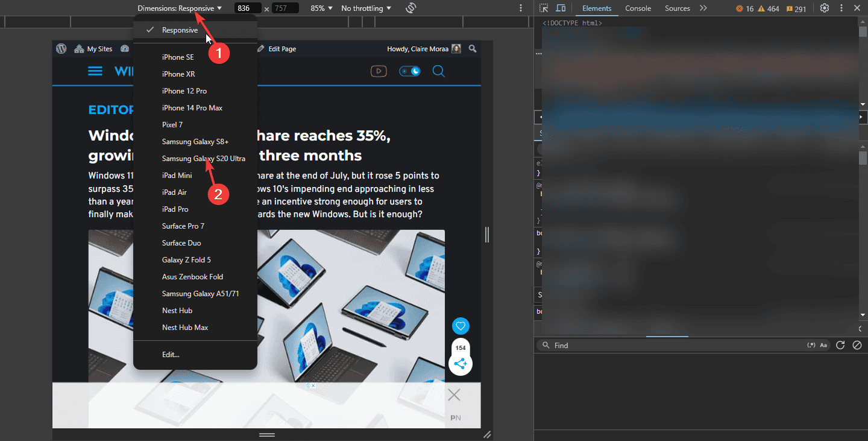Pick Asus Zenbook Fold device

coord(195,277)
